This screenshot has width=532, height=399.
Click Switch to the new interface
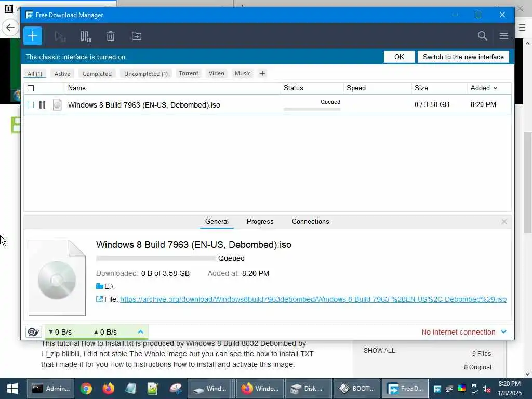click(463, 57)
